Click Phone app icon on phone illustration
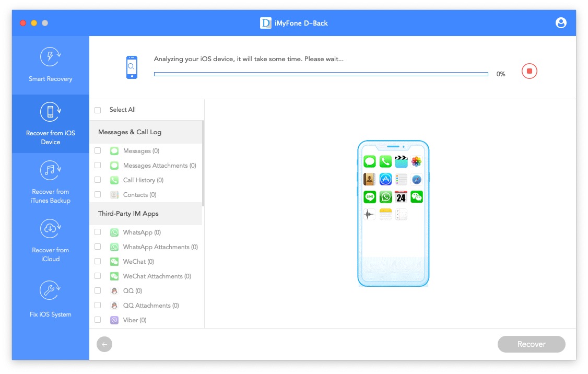Screen dimensions: 588x374 [385, 162]
